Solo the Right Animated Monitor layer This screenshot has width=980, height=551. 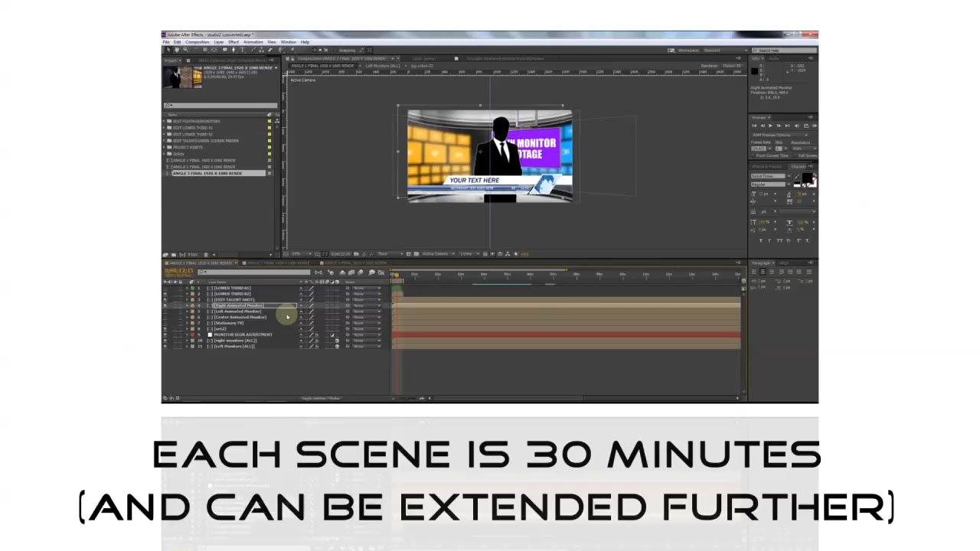click(x=178, y=305)
